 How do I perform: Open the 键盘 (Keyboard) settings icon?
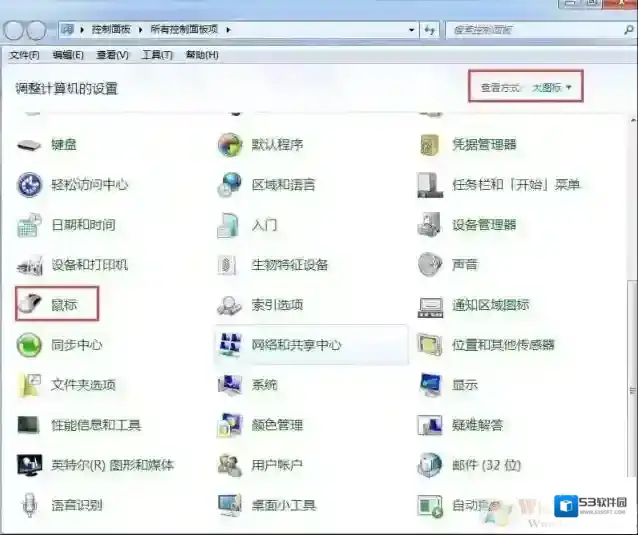click(30, 144)
